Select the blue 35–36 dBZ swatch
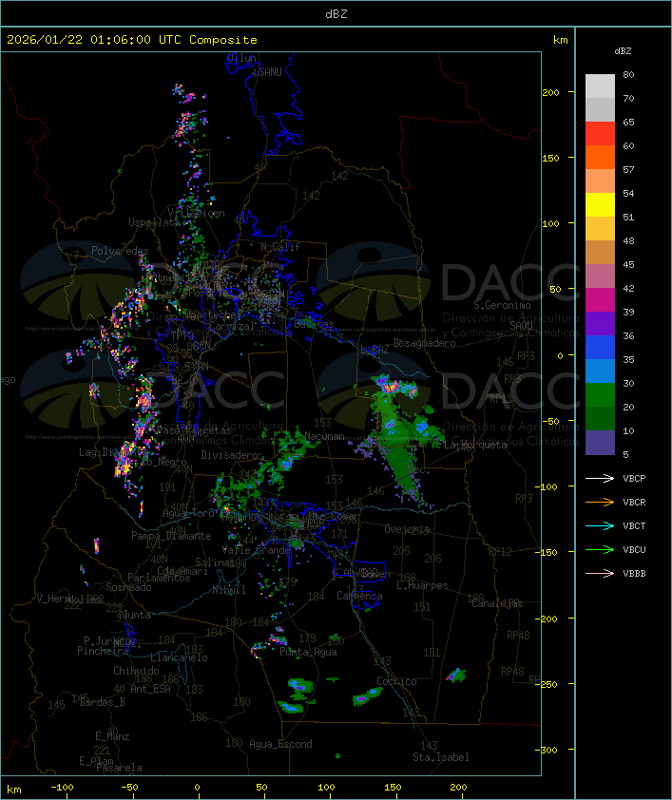This screenshot has width=672, height=800. [x=600, y=348]
